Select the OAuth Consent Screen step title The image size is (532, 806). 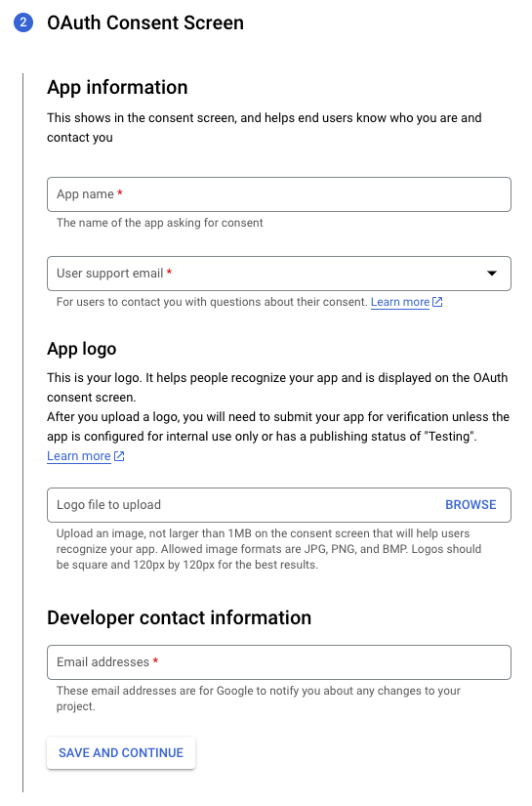click(145, 22)
